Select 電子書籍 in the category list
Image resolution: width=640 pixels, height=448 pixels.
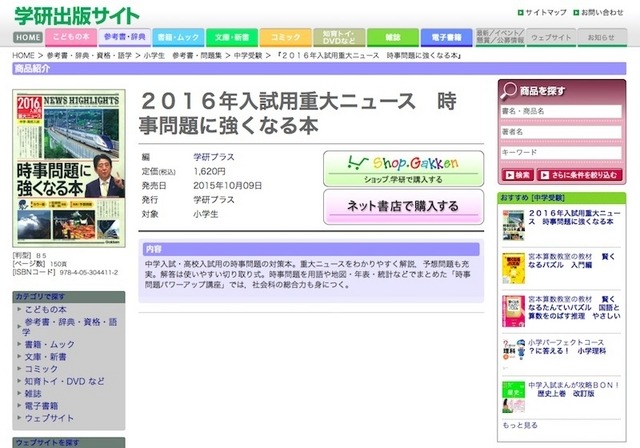41,406
